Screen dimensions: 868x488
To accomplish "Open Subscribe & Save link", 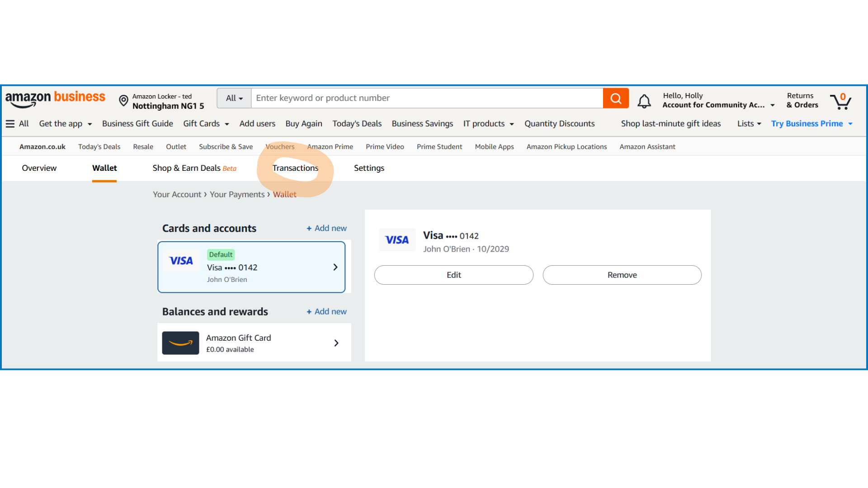I will 226,147.
